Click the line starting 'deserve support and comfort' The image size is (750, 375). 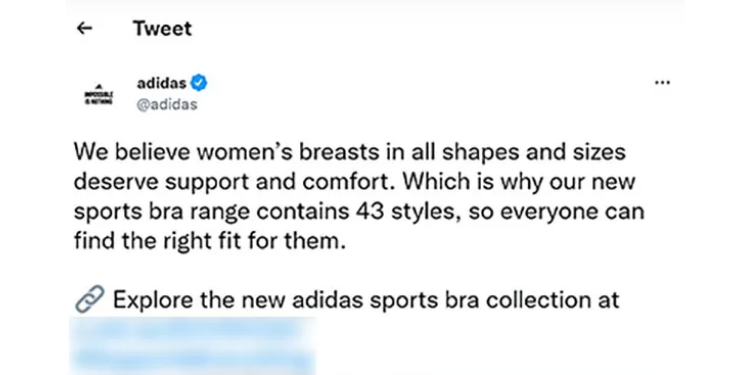click(354, 182)
